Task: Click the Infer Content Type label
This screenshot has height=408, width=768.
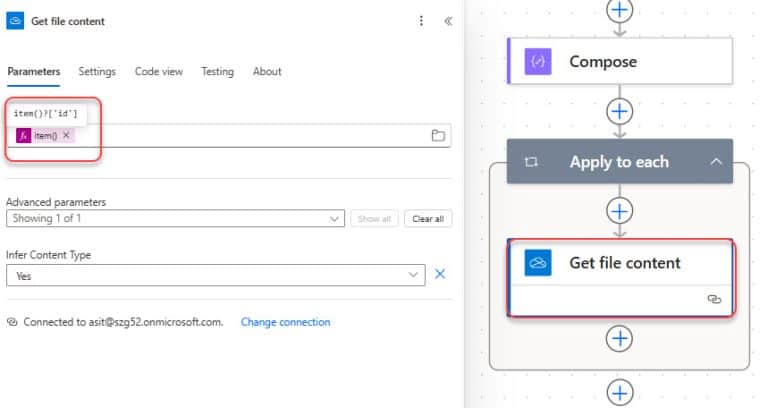Action: pos(48,255)
